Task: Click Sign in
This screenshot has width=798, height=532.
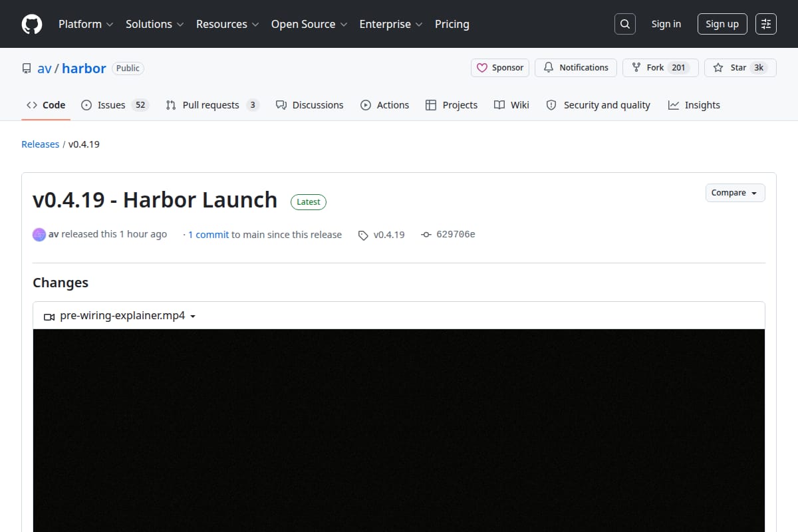Action: [666, 24]
